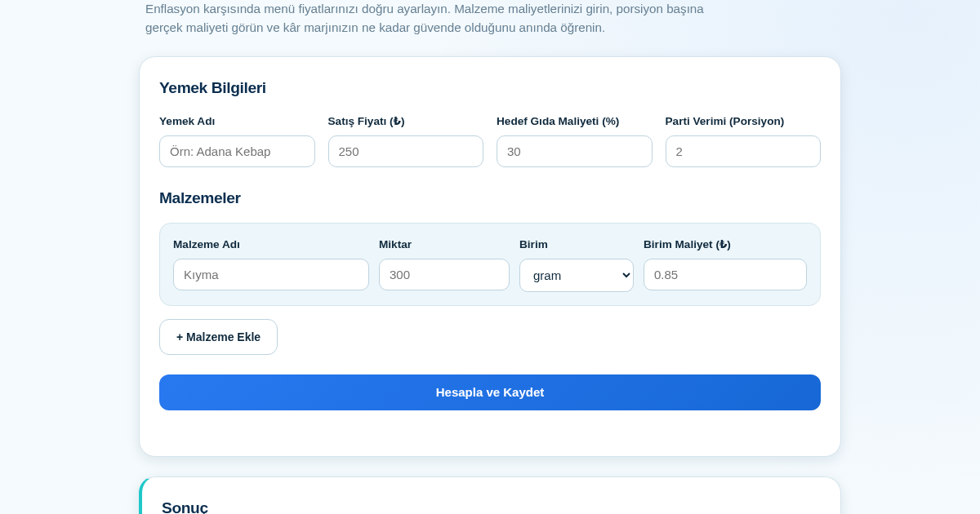The width and height of the screenshot is (980, 514).
Task: Click the Parti Verimi portion field
Action: [x=743, y=151]
